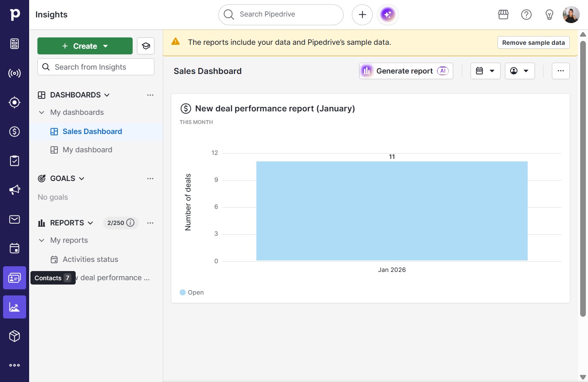Open the dashboard user filter dropdown
This screenshot has height=382, width=588.
[520, 71]
